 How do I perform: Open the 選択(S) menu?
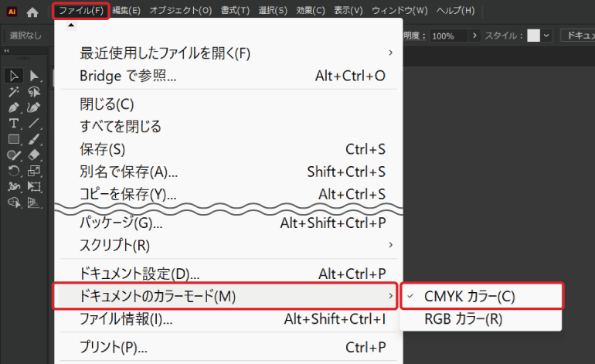[273, 11]
